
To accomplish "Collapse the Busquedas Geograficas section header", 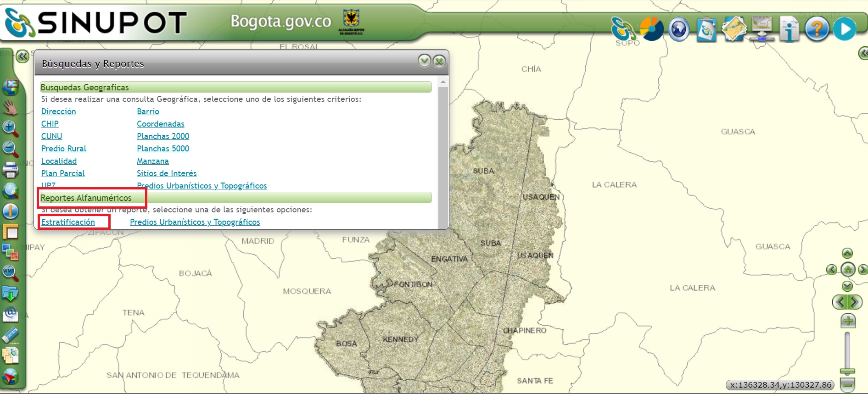I will (235, 87).
